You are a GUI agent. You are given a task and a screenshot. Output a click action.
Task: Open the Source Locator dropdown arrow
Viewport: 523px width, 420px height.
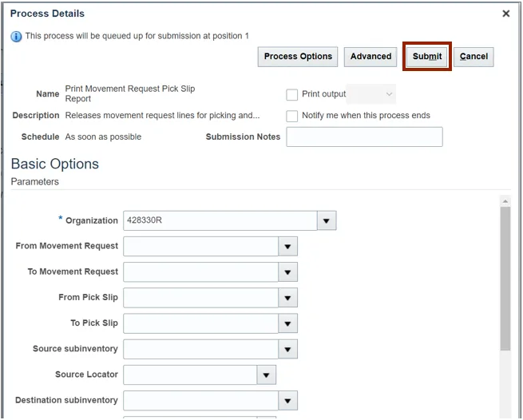tap(267, 375)
